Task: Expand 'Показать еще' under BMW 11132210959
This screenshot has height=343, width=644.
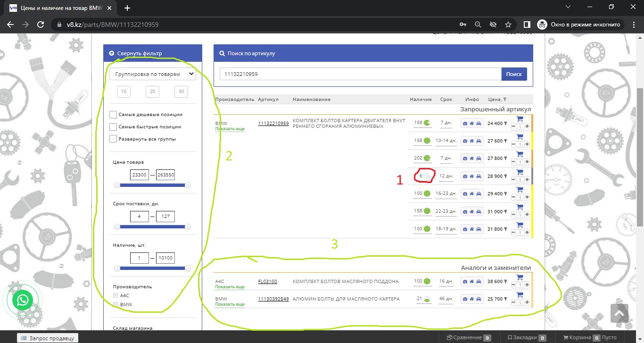Action: 230,129
